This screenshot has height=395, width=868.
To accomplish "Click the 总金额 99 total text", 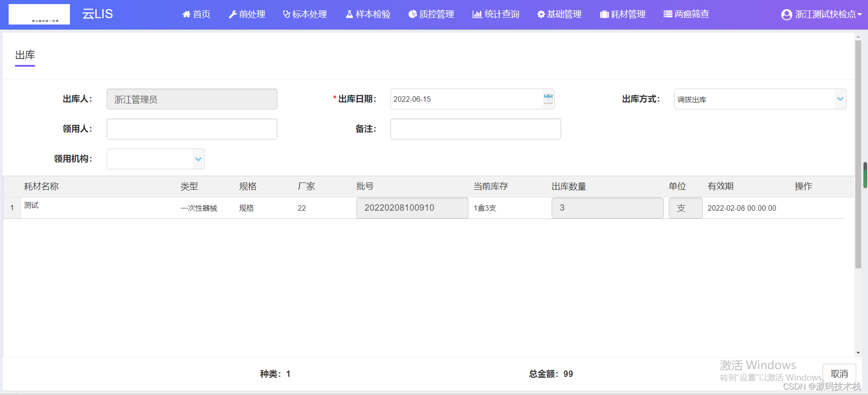I will click(x=551, y=374).
